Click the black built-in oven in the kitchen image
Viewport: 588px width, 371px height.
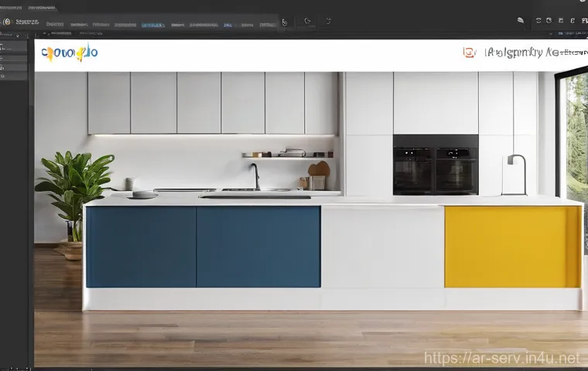click(x=435, y=165)
